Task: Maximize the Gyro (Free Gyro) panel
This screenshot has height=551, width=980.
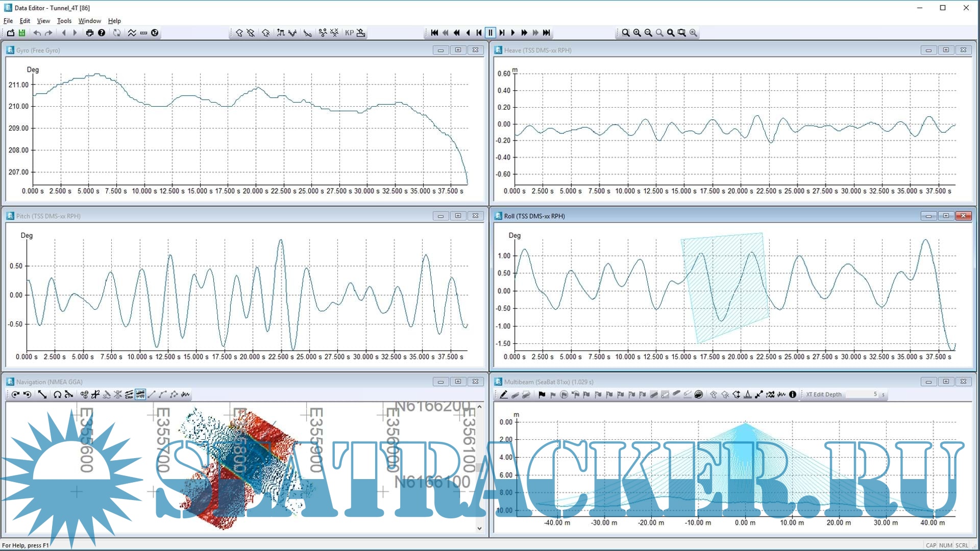Action: click(x=458, y=50)
